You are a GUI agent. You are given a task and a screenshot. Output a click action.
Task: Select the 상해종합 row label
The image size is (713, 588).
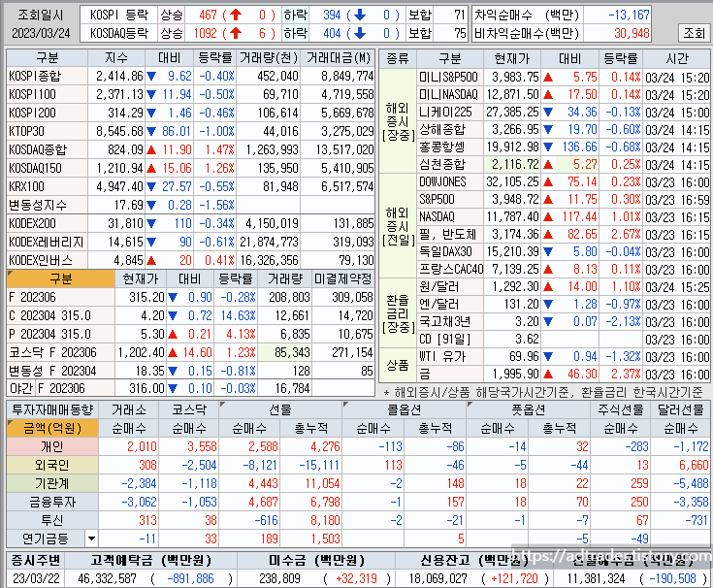[x=449, y=130]
